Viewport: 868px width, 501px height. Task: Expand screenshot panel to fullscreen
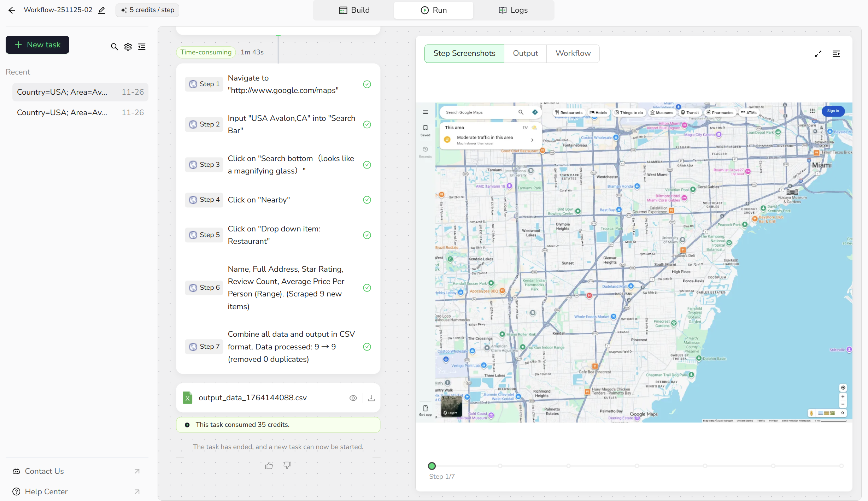point(818,54)
